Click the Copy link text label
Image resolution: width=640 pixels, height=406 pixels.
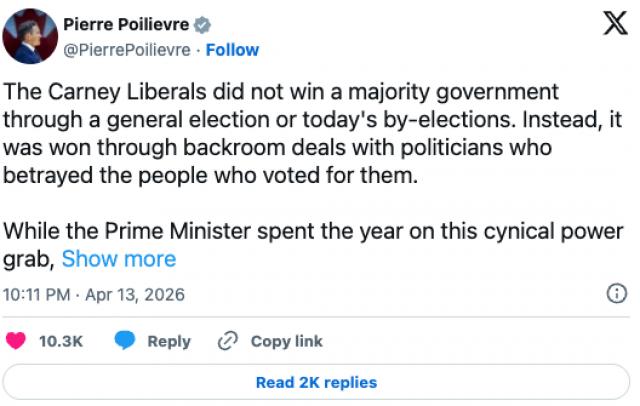(286, 341)
